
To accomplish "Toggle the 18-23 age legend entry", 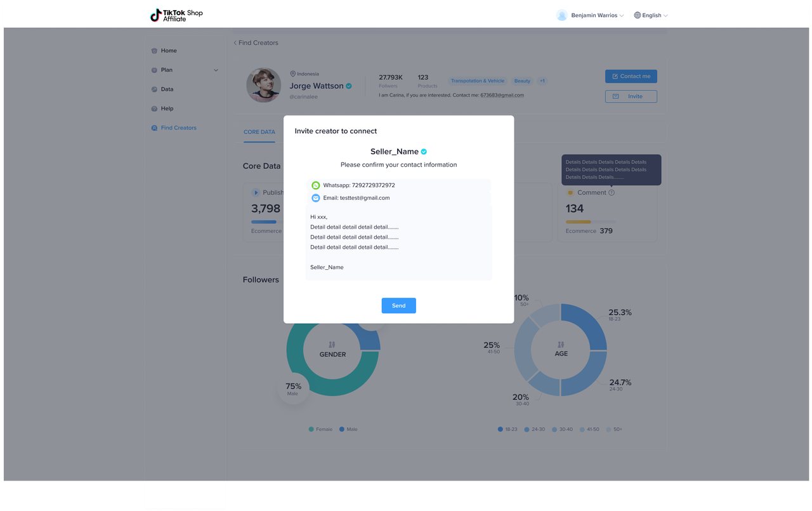I will click(507, 429).
